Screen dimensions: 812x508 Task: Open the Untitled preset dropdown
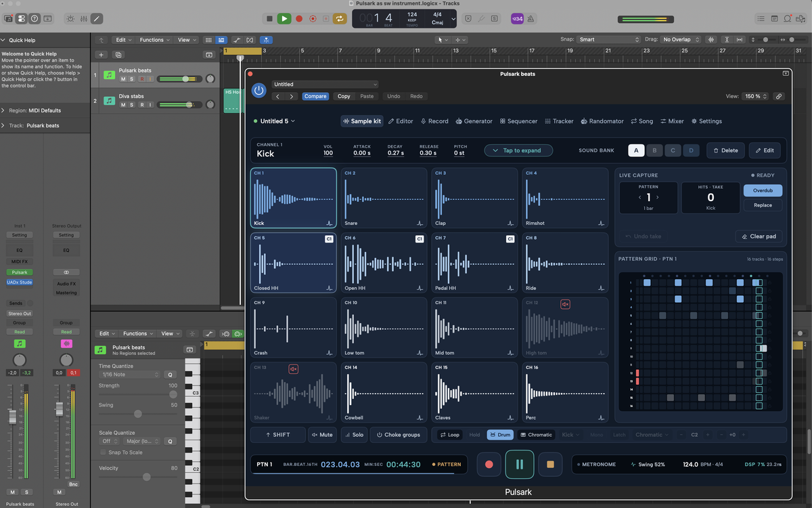click(x=325, y=85)
